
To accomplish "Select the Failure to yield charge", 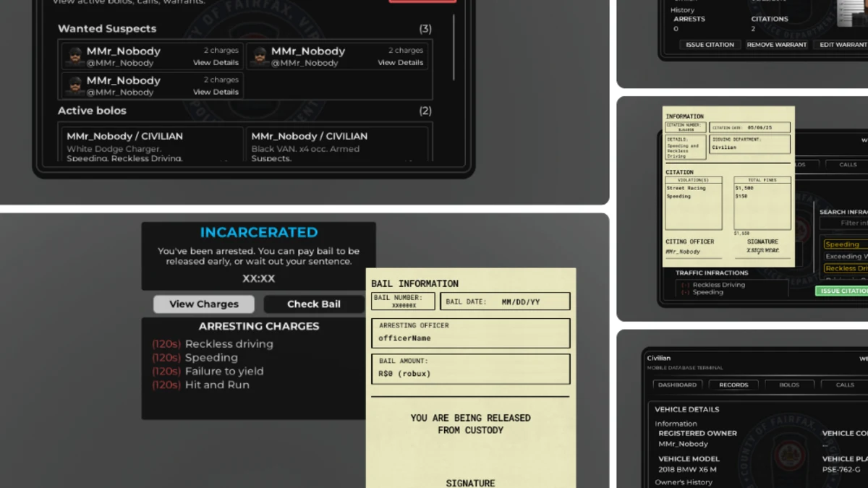I will click(x=208, y=372).
